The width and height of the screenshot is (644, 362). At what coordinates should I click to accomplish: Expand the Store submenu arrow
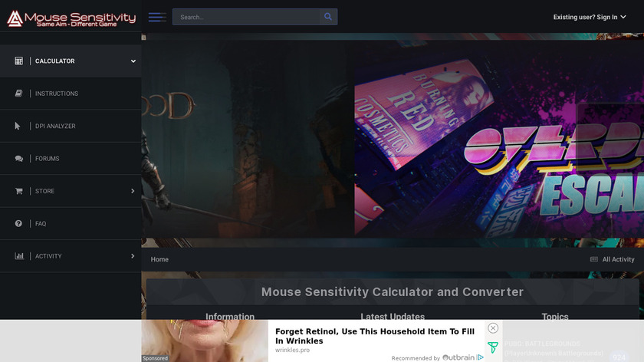click(x=133, y=191)
